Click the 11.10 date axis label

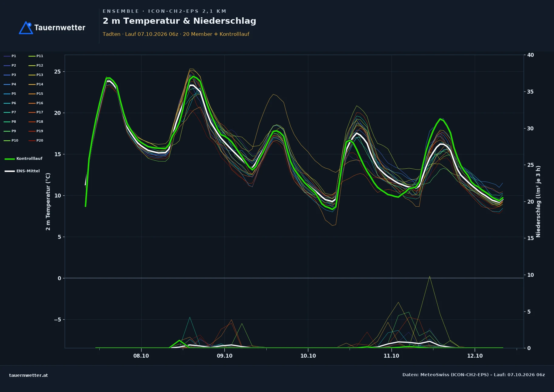coord(392,356)
